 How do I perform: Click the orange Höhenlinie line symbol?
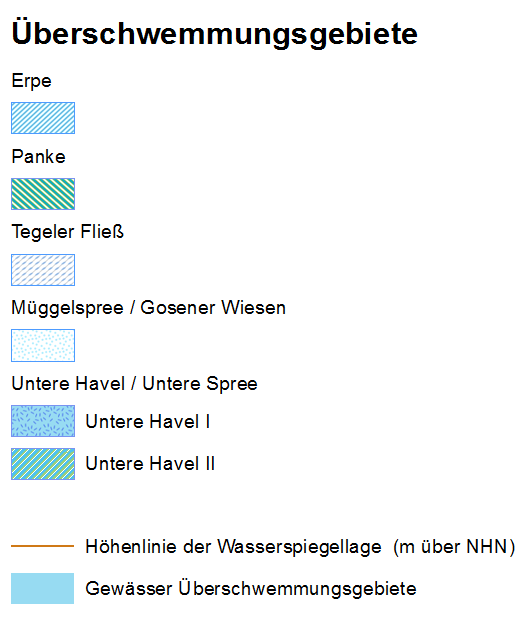[43, 546]
